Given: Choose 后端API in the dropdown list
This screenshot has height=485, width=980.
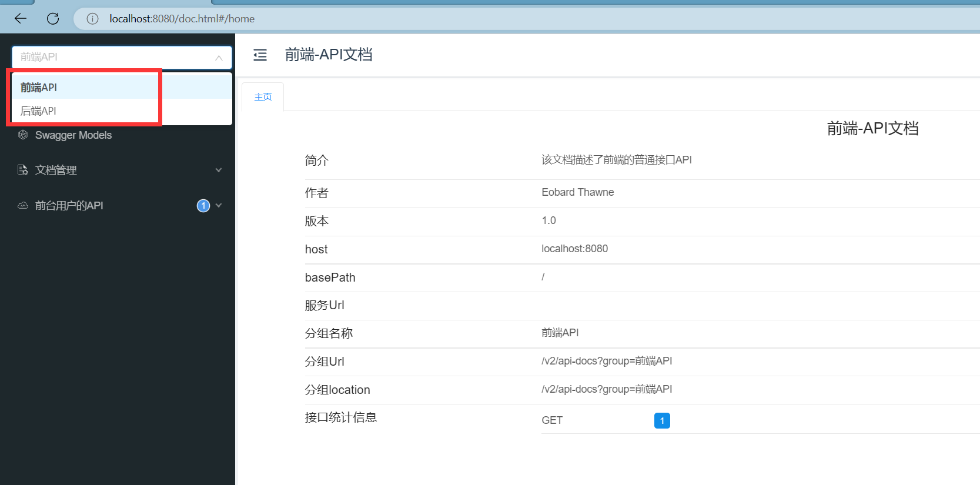Looking at the screenshot, I should [x=39, y=111].
